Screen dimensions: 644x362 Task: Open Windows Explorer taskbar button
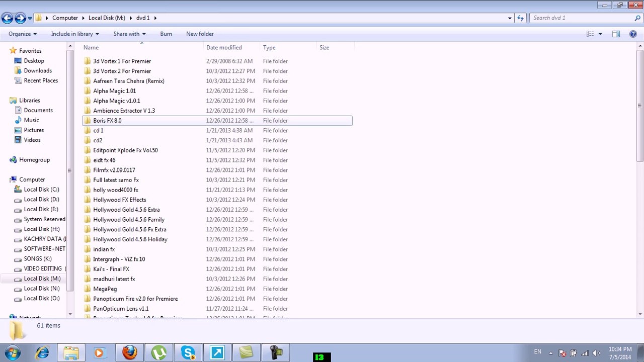71,353
